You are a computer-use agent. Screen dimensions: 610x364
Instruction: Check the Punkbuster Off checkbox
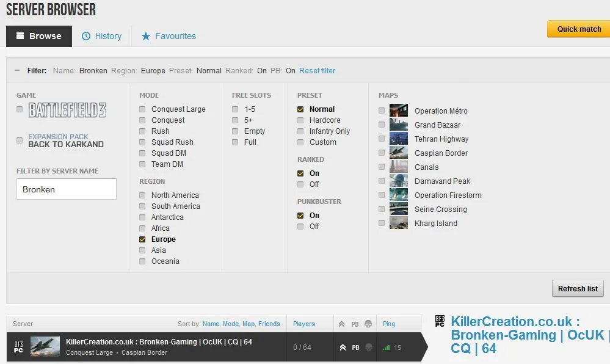[x=300, y=226]
